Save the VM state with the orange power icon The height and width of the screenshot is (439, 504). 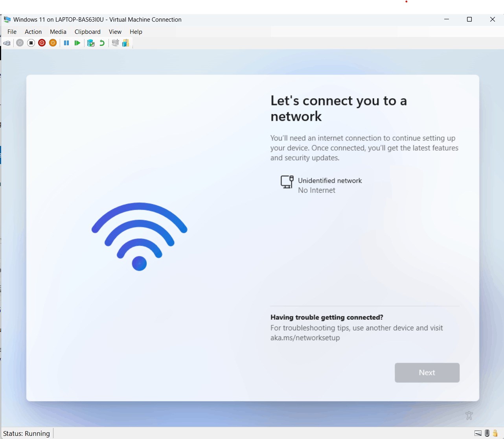point(53,43)
